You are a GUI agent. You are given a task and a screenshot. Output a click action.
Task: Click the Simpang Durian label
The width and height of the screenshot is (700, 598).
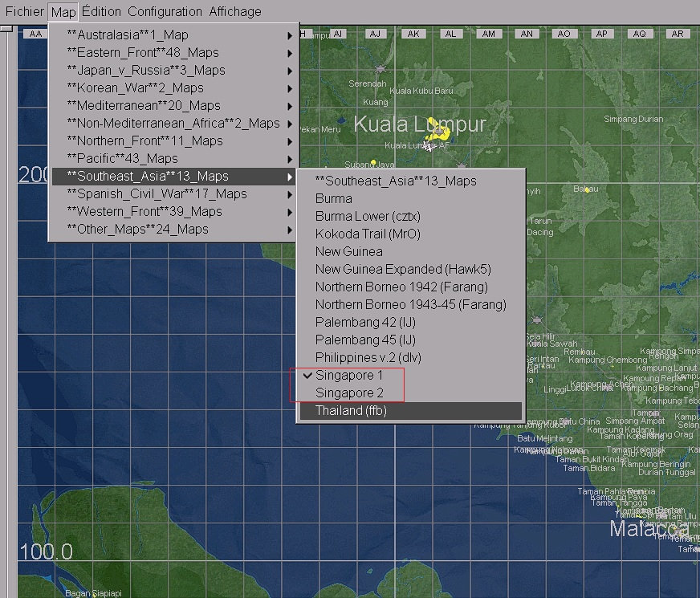click(x=633, y=119)
